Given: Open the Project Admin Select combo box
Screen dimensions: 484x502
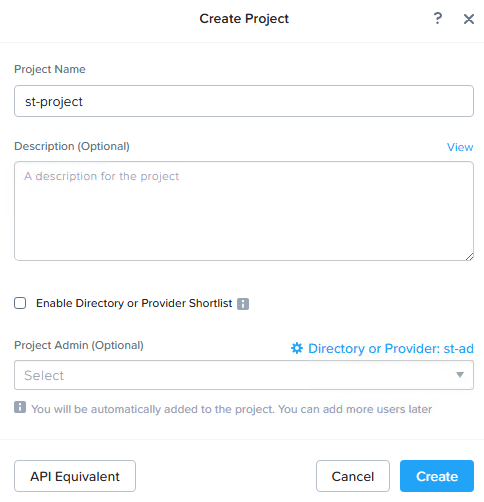Looking at the screenshot, I should click(x=244, y=375).
